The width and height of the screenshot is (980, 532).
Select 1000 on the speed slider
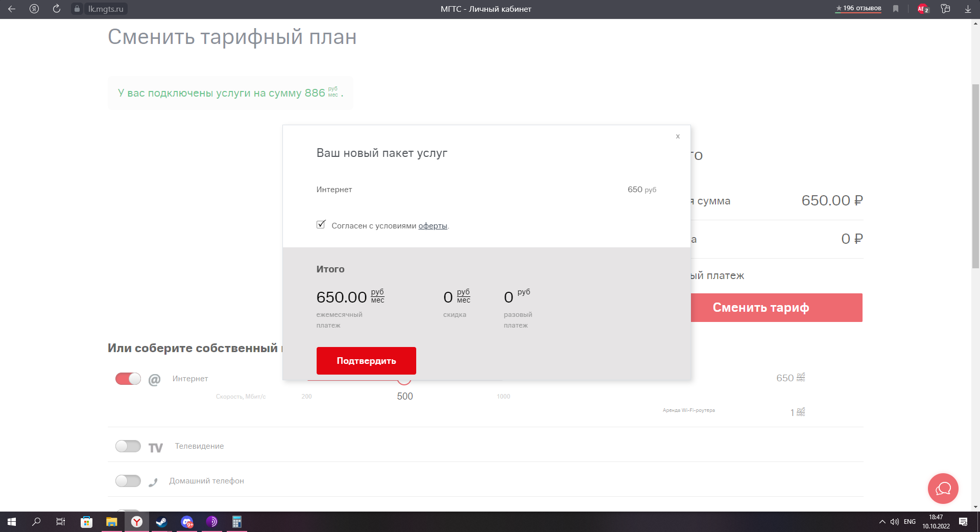coord(504,397)
